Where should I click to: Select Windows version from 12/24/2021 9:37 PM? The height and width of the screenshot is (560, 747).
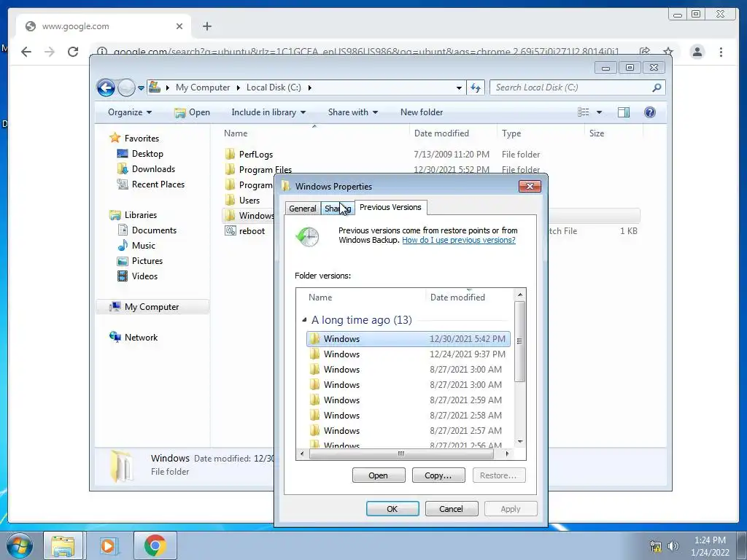pyautogui.click(x=409, y=354)
